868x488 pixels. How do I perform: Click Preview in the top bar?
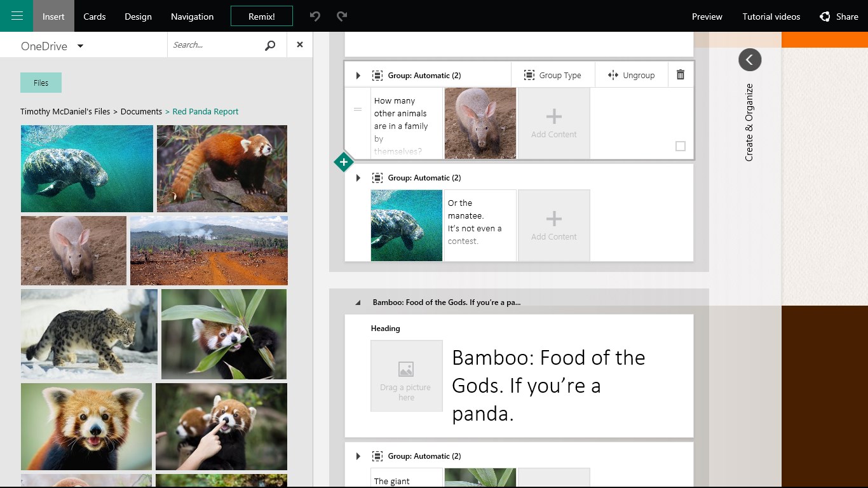point(707,17)
